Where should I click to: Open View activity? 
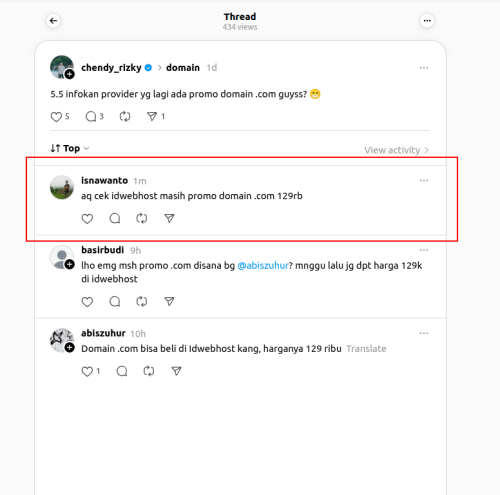[x=396, y=150]
